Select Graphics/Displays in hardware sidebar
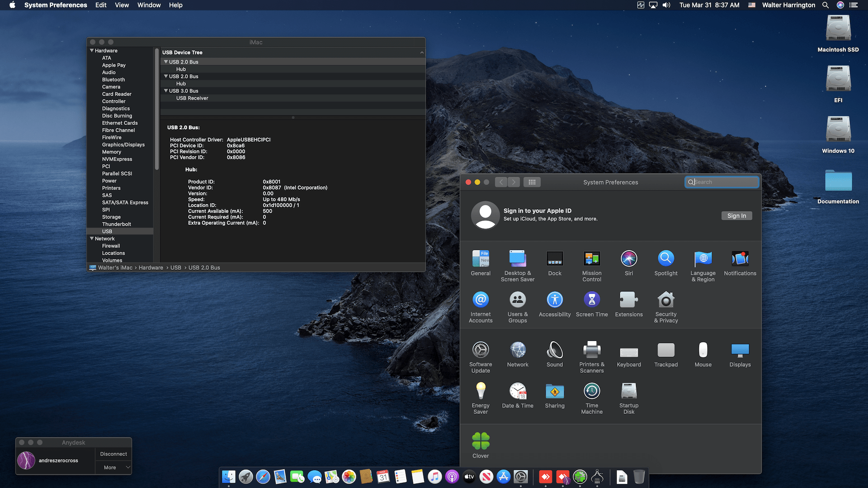The height and width of the screenshot is (488, 868). tap(123, 145)
